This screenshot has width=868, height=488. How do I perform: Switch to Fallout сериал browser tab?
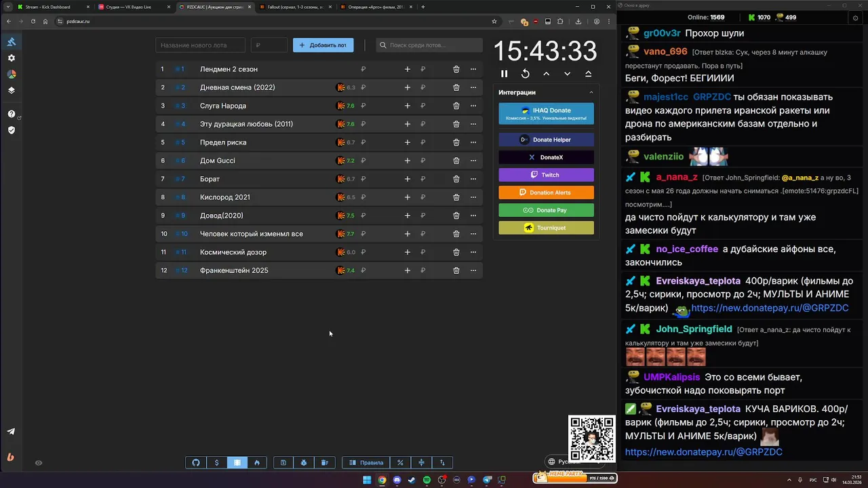(295, 7)
